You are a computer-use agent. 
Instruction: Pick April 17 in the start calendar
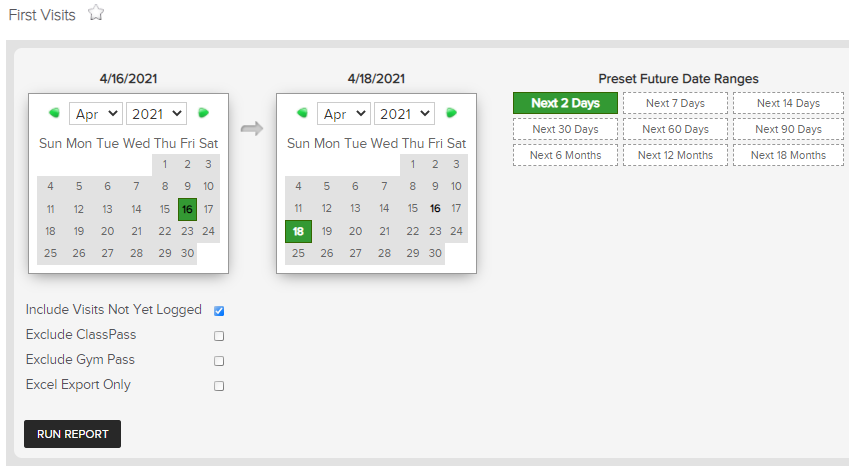208,209
